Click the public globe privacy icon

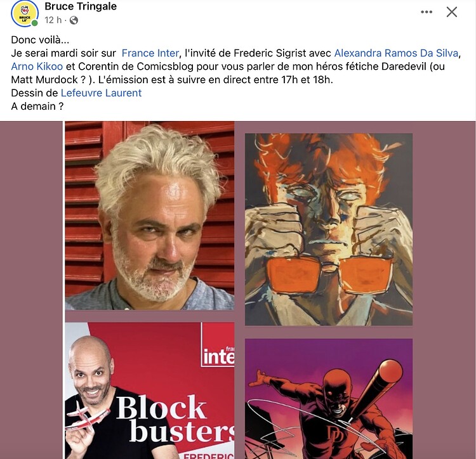[x=74, y=20]
